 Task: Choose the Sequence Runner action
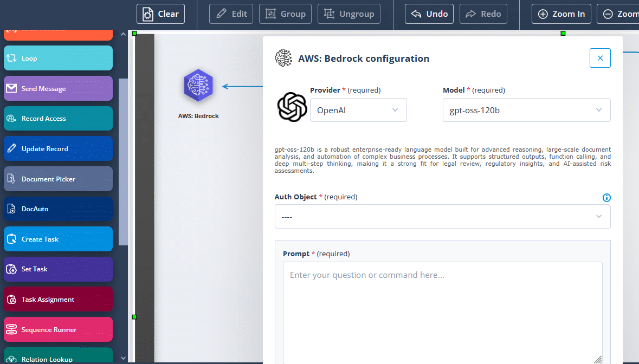pyautogui.click(x=58, y=330)
